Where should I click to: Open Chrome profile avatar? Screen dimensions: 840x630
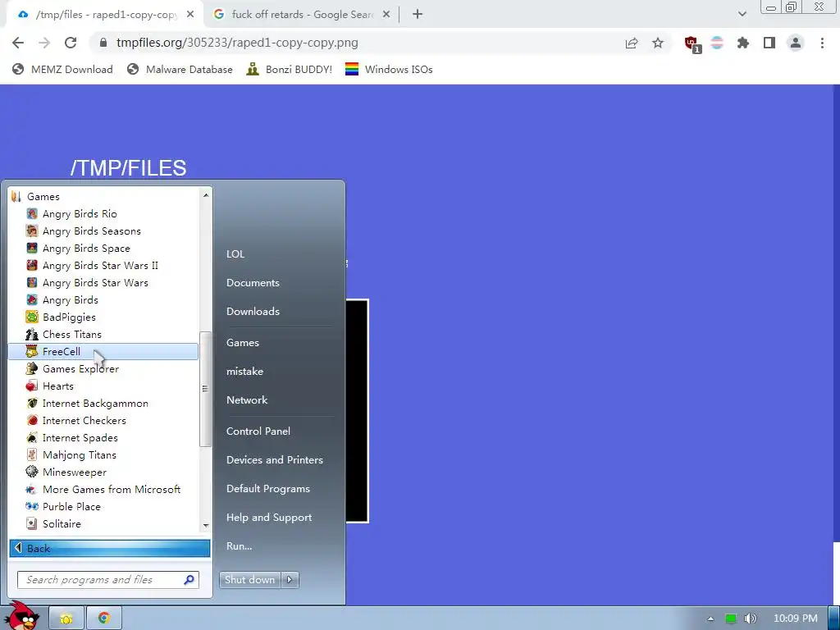796,43
